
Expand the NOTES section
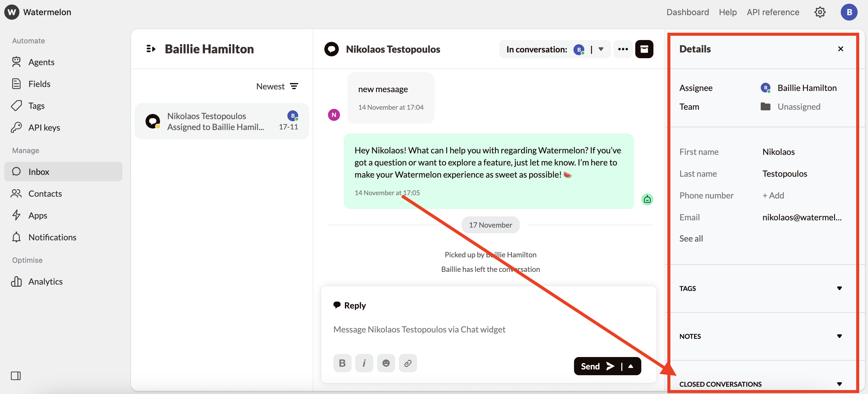pos(839,336)
